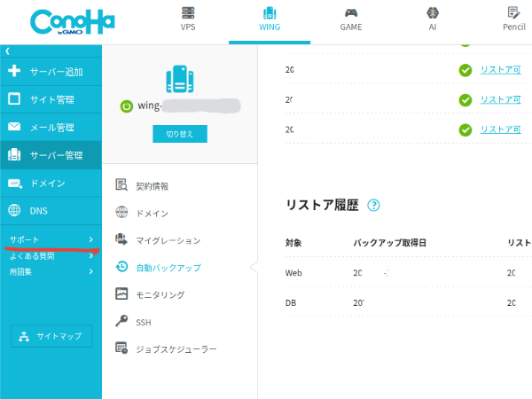
Task: Open the AI service tab
Action: click(433, 19)
